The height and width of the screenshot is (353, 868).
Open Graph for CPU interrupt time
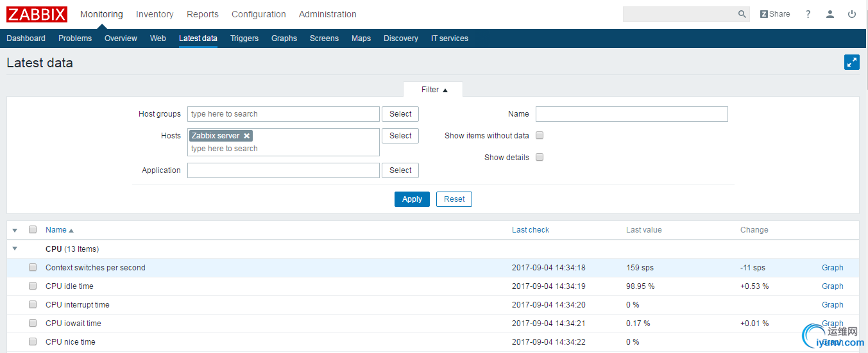tap(833, 305)
